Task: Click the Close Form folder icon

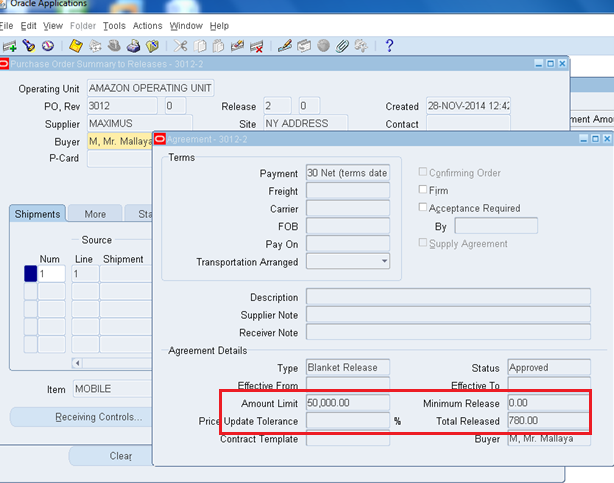Action: (x=152, y=46)
